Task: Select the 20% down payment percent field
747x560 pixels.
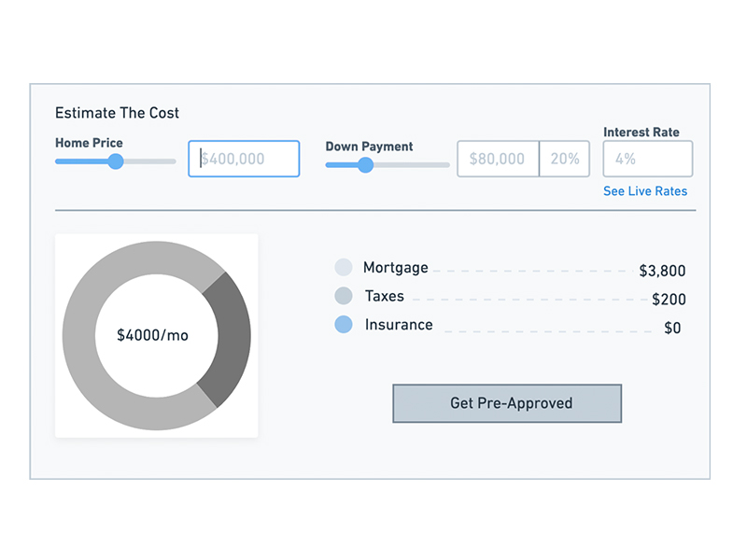Action: (565, 159)
